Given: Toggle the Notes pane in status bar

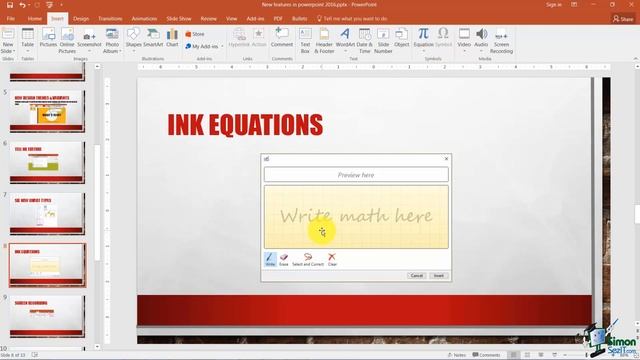Looking at the screenshot, I should tap(457, 355).
